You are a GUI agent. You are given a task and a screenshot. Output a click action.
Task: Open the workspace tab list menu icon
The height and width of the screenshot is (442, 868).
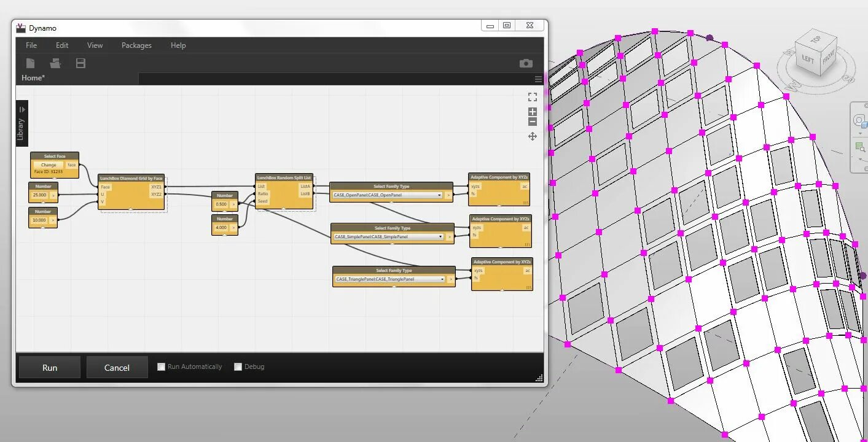click(x=538, y=79)
